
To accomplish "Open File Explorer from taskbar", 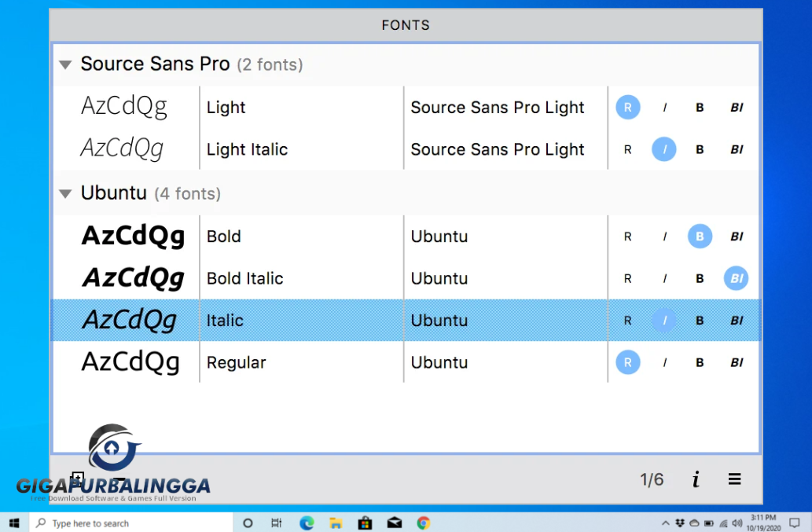I will pyautogui.click(x=336, y=523).
